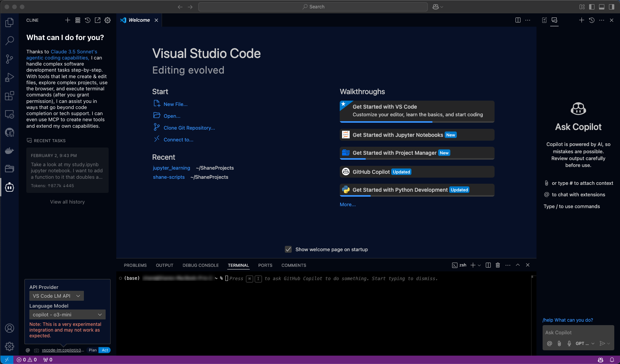Open Cline settings gear icon
This screenshot has height=364, width=620.
[108, 20]
